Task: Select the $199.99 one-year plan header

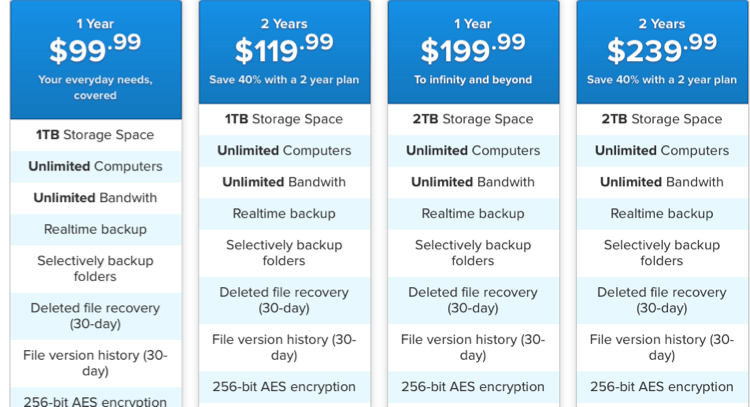Action: coord(473,47)
